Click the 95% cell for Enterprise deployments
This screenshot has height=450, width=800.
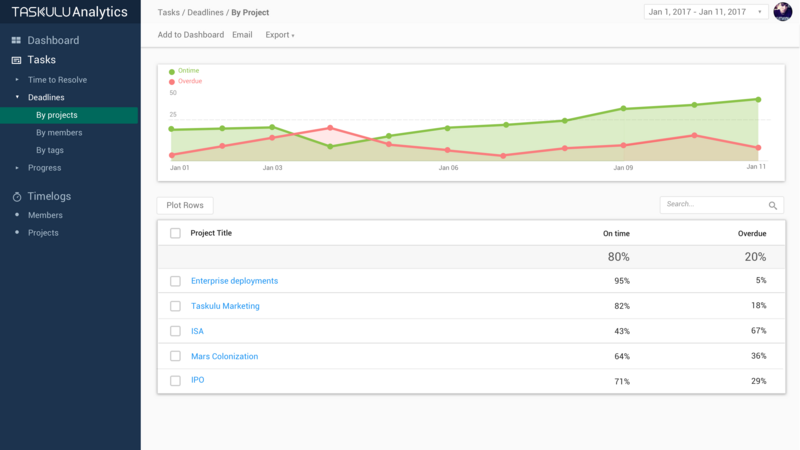coord(622,281)
